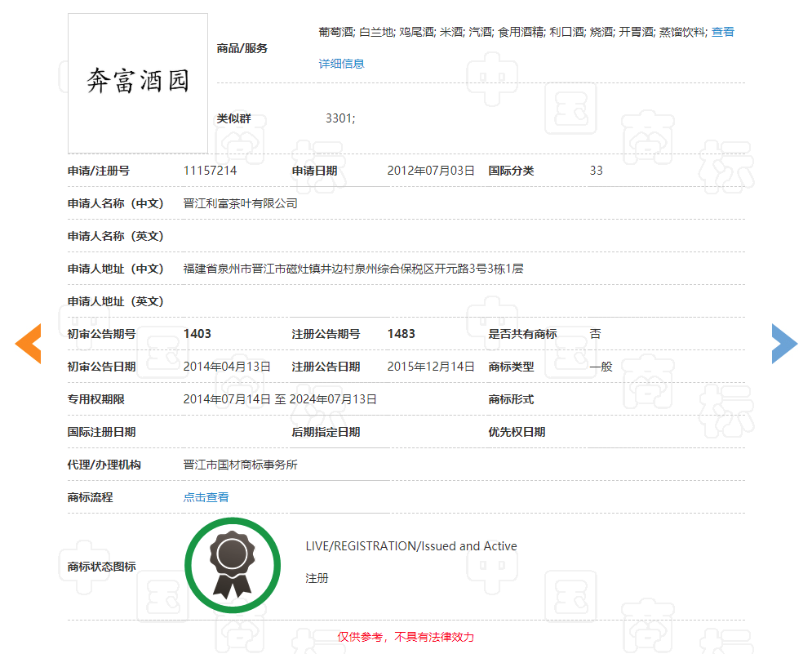
Task: Open the 查看 link after goods list
Action: 722,32
